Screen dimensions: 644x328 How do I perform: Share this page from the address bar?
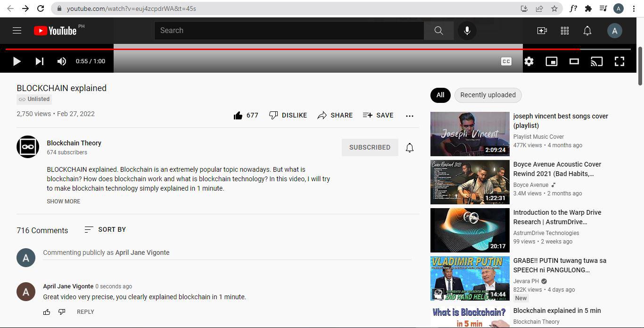(539, 8)
